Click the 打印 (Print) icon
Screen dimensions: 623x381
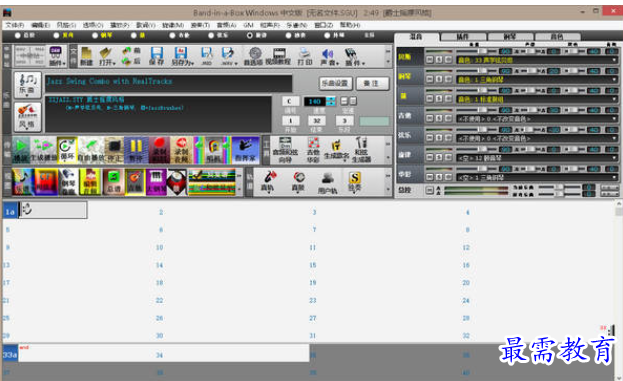[x=305, y=56]
